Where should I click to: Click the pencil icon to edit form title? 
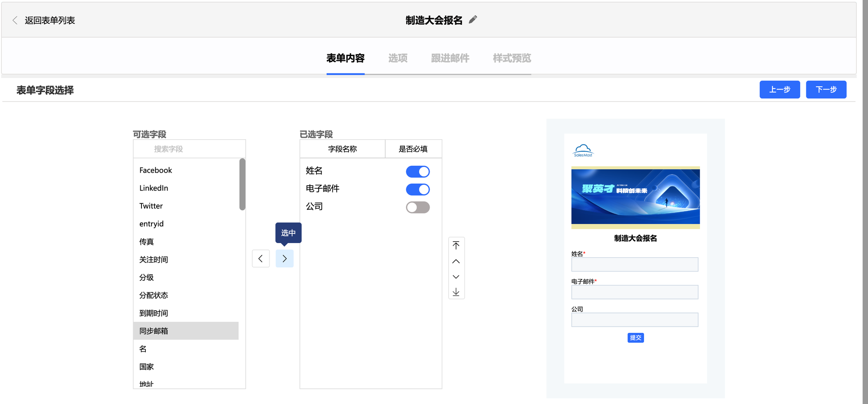[473, 20]
